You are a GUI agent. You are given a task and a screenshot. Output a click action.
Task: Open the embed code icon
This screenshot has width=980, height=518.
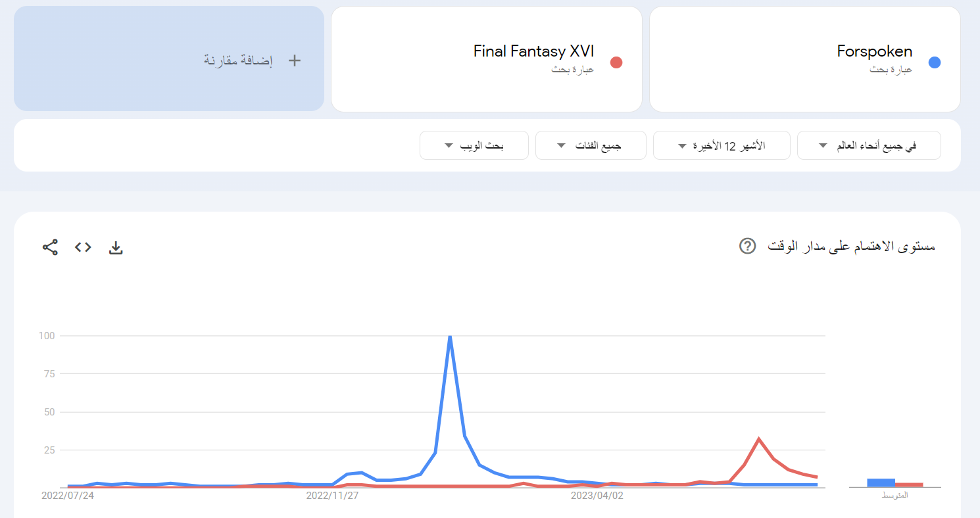(83, 247)
